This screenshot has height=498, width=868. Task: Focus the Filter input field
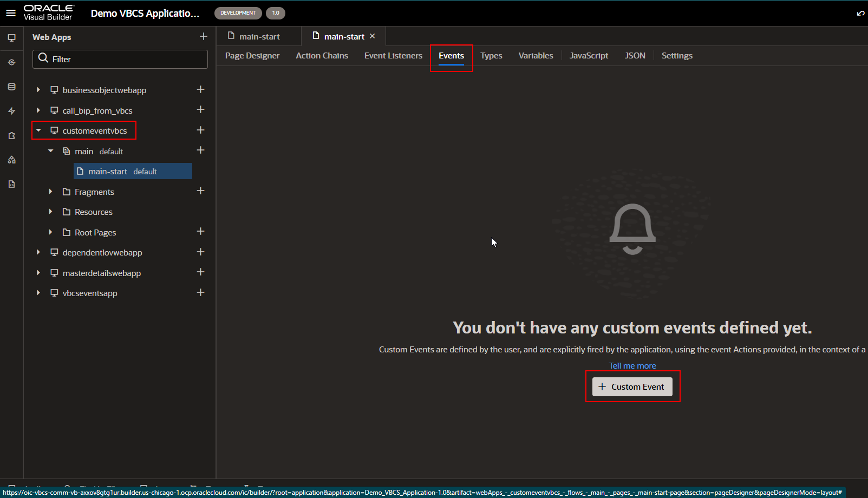coord(120,59)
